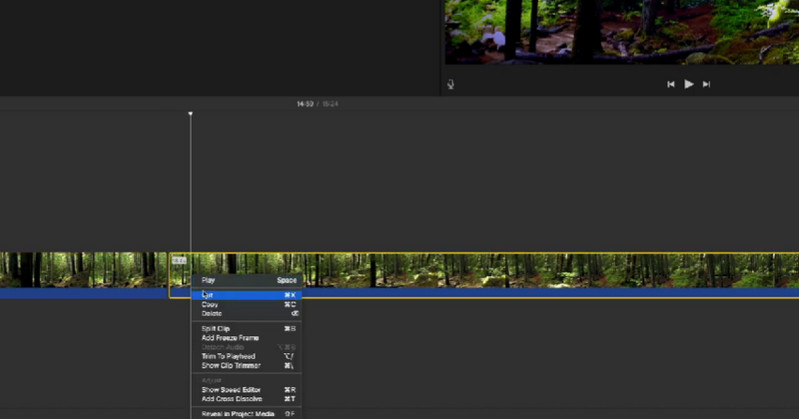The image size is (799, 419).
Task: Click the playhead handle at top of timeline
Action: (x=191, y=114)
